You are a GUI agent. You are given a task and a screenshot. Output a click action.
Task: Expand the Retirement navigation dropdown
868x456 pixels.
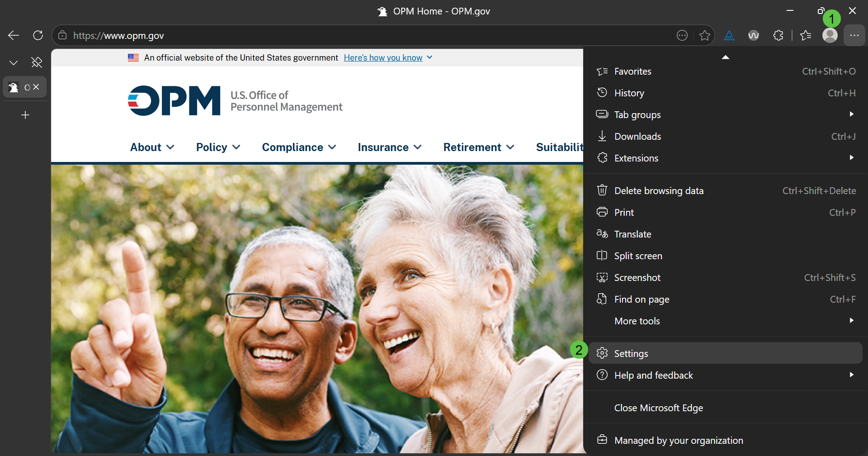pos(479,147)
